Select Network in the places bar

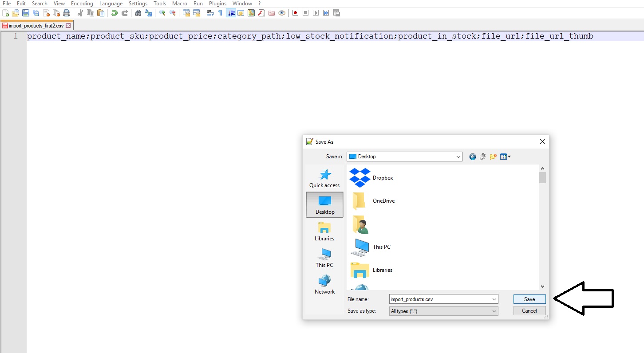[x=324, y=285]
